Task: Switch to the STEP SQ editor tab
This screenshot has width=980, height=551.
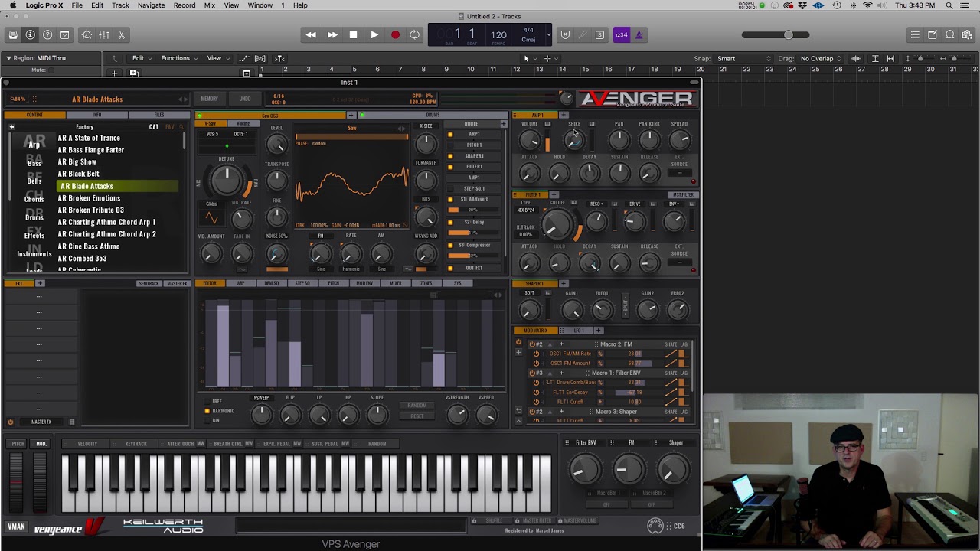Action: click(302, 283)
